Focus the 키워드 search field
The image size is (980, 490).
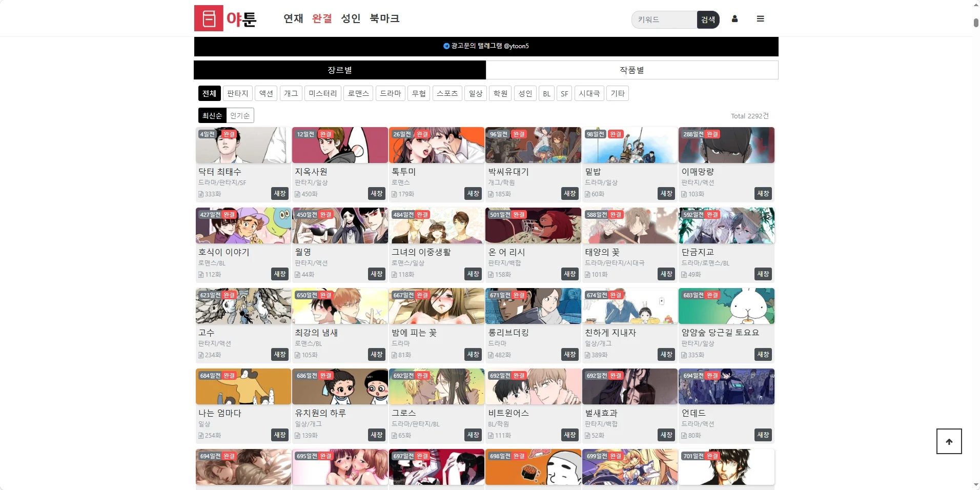point(664,19)
